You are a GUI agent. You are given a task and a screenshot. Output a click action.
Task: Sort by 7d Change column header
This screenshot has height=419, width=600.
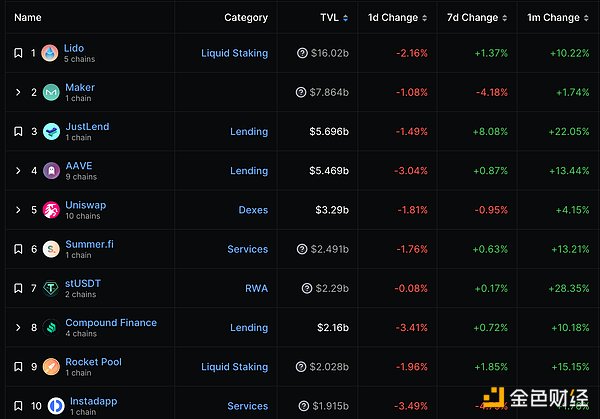coord(475,18)
